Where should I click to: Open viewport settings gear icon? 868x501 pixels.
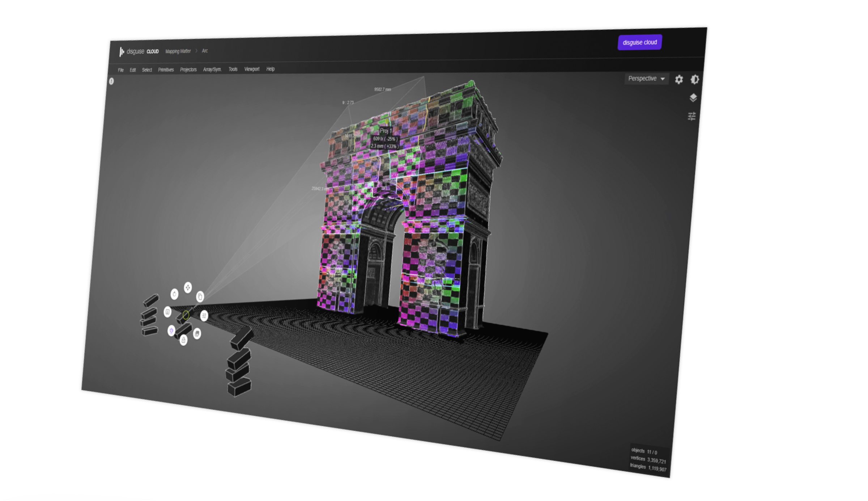pyautogui.click(x=679, y=79)
